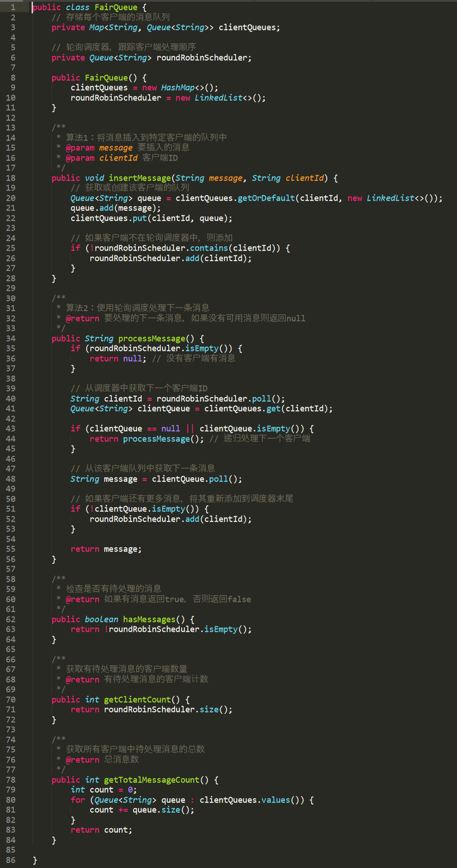457x868 pixels.
Task: Click the getOrDefault method call
Action: coord(266,198)
